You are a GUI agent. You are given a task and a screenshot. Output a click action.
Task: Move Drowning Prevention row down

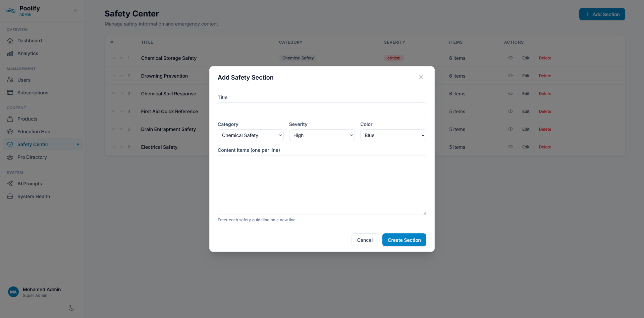pos(122,76)
